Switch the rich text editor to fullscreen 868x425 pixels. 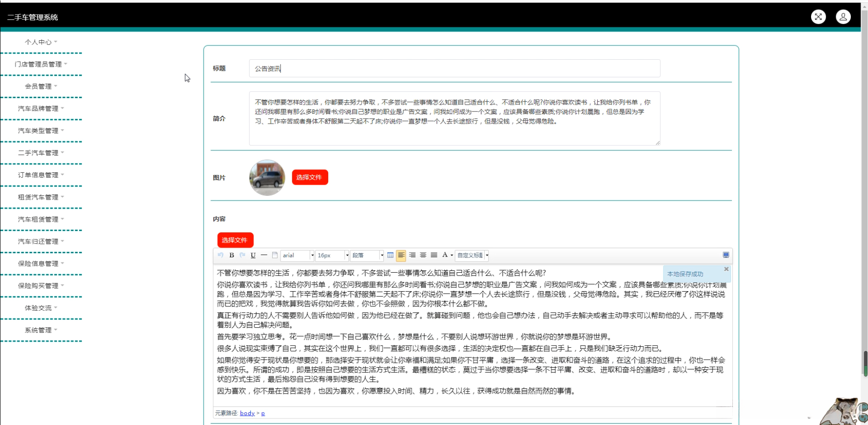pyautogui.click(x=726, y=255)
